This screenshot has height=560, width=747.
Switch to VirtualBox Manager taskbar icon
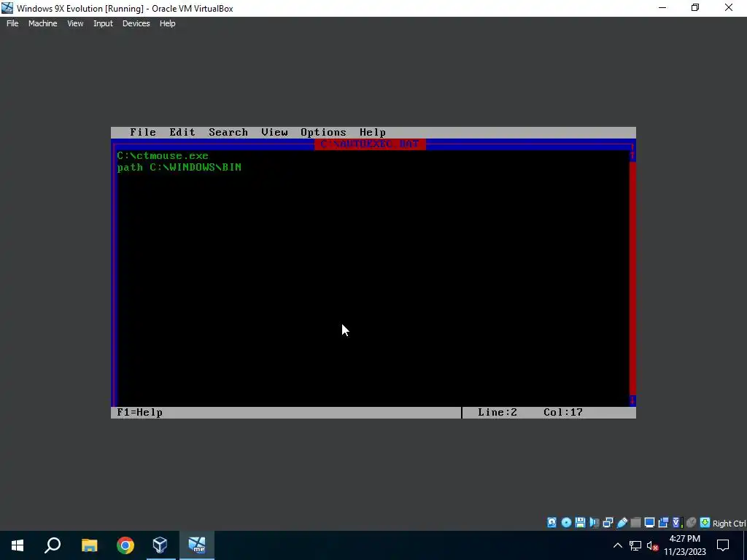point(160,545)
